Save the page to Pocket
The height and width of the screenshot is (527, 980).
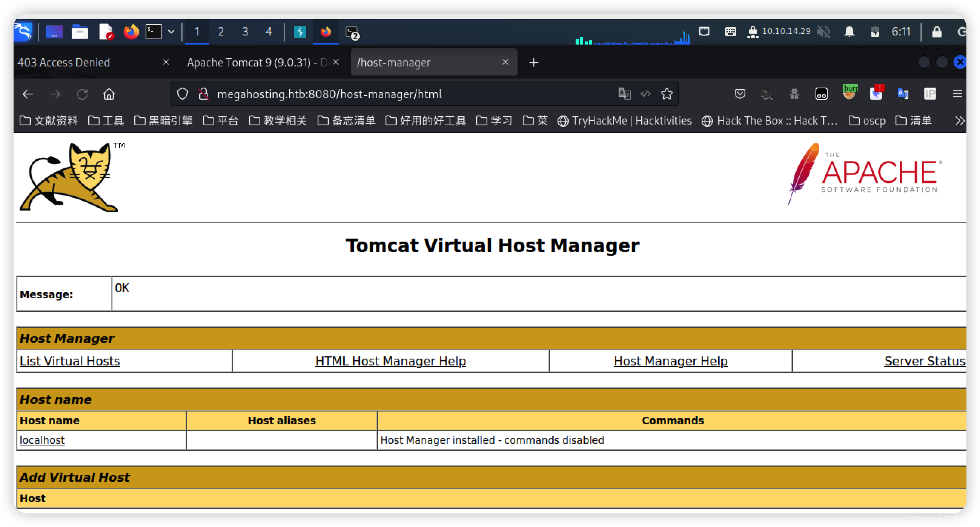pos(740,94)
